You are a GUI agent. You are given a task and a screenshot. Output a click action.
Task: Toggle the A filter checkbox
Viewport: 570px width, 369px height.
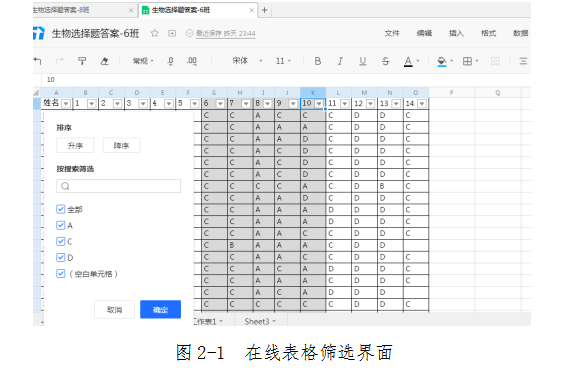click(61, 225)
